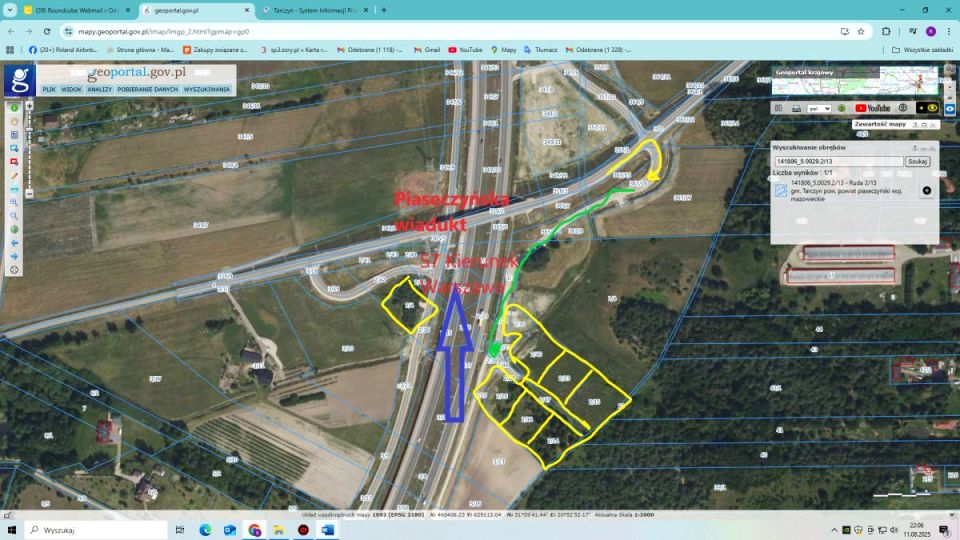Open the language dropdown showing pol
Viewport: 960px width, 540px height.
coord(819,108)
